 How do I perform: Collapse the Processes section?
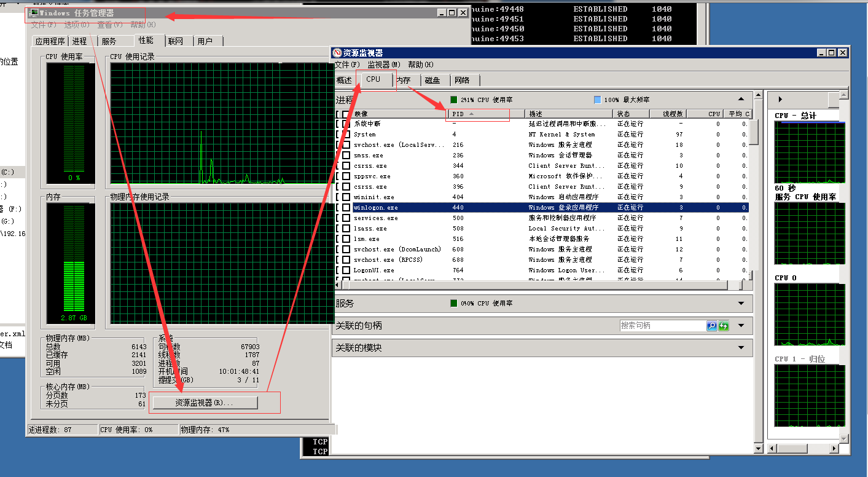click(x=741, y=99)
